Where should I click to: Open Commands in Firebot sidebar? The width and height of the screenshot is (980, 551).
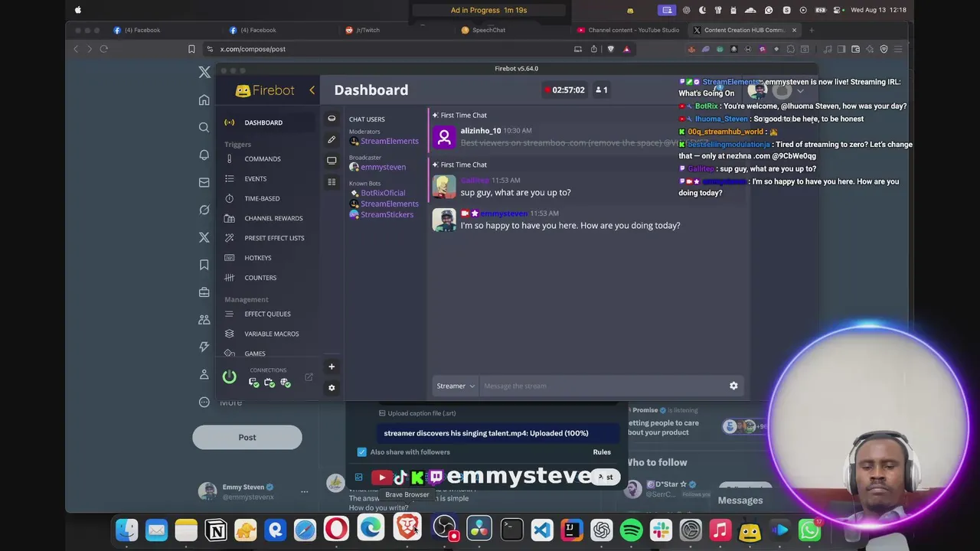pos(263,158)
